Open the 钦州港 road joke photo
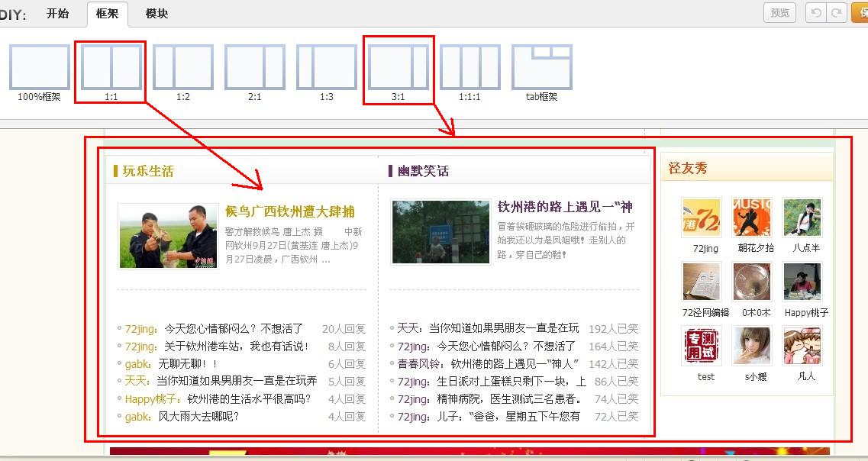This screenshot has width=868, height=461. tap(440, 232)
